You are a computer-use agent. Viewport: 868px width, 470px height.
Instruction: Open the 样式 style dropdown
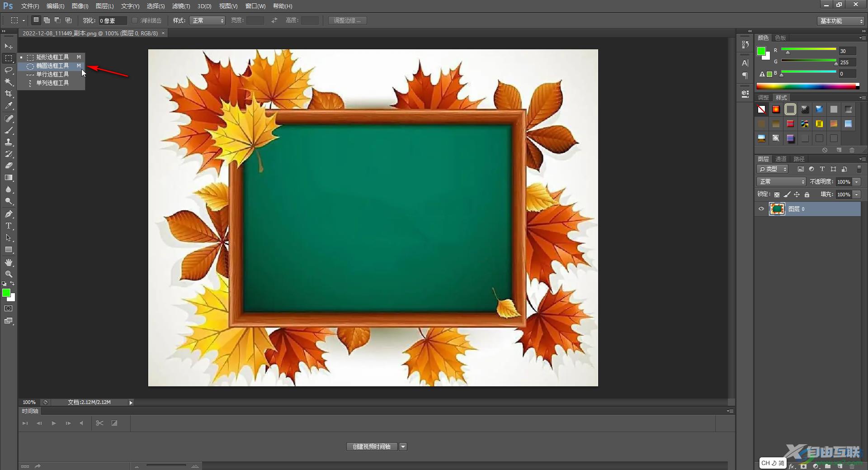click(207, 20)
